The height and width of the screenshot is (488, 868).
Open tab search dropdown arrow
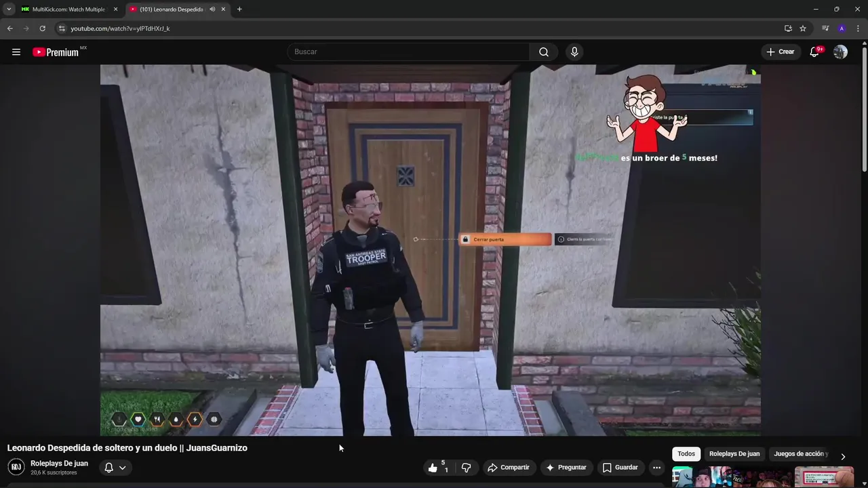(9, 9)
